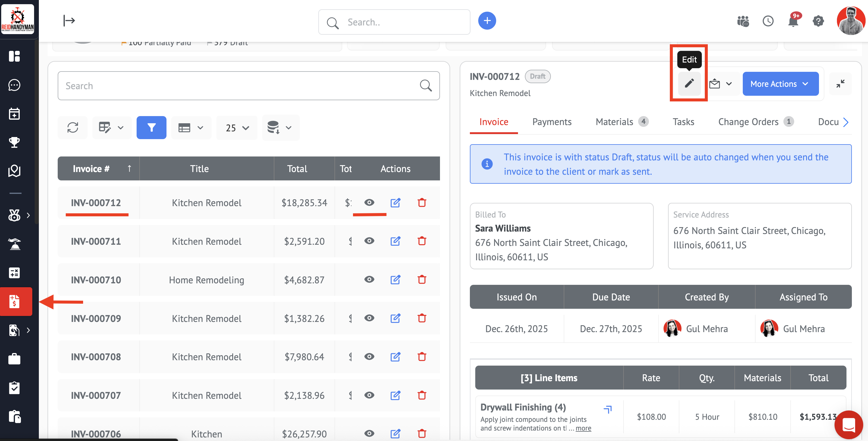View INV-000709 using the eye icon
The width and height of the screenshot is (868, 441).
click(x=369, y=318)
